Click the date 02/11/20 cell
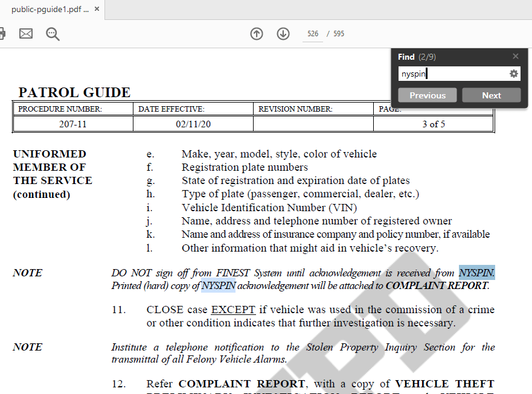The image size is (532, 394). tap(193, 124)
